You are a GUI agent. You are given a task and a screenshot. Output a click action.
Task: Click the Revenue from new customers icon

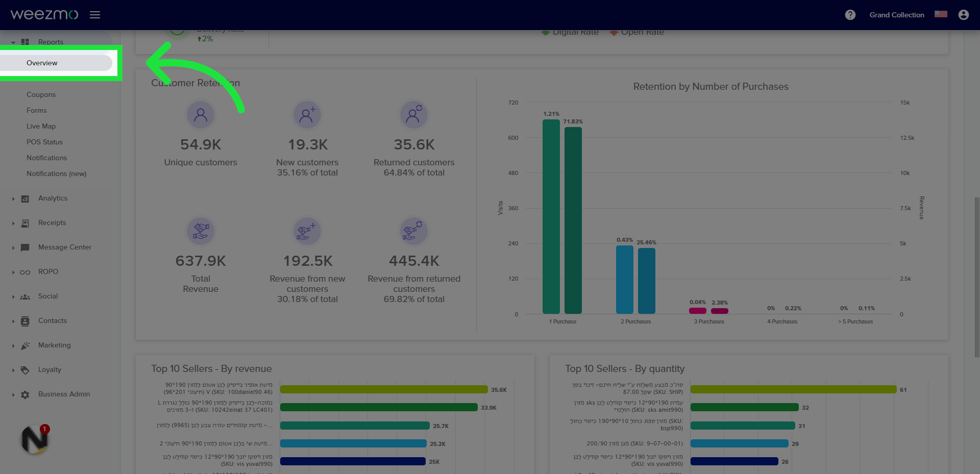(307, 231)
